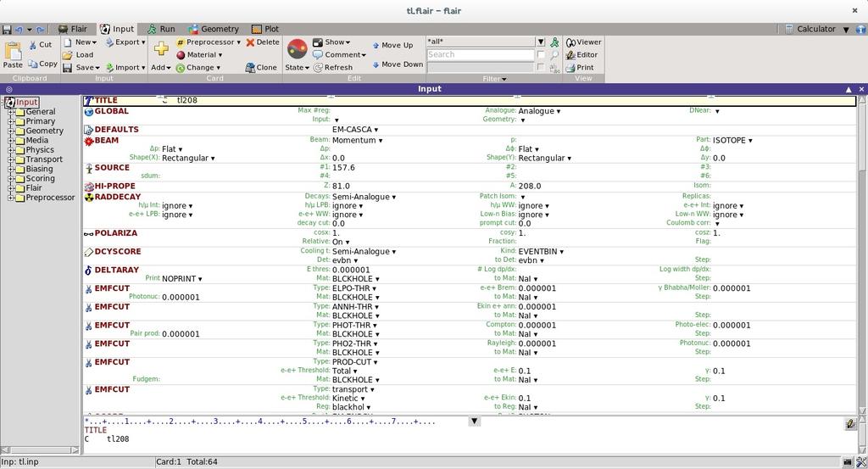This screenshot has width=868, height=469.
Task: Open the Viewer
Action: (583, 42)
